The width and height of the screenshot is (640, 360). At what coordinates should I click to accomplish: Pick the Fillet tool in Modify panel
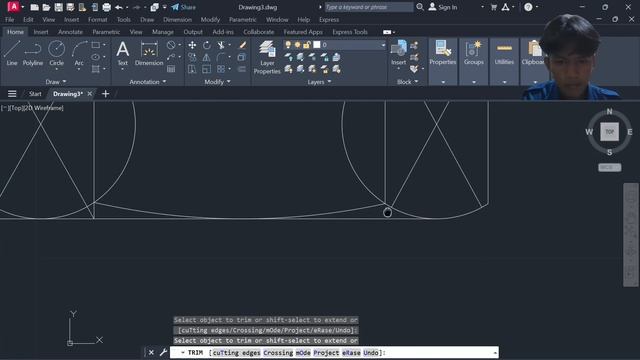coord(221,57)
